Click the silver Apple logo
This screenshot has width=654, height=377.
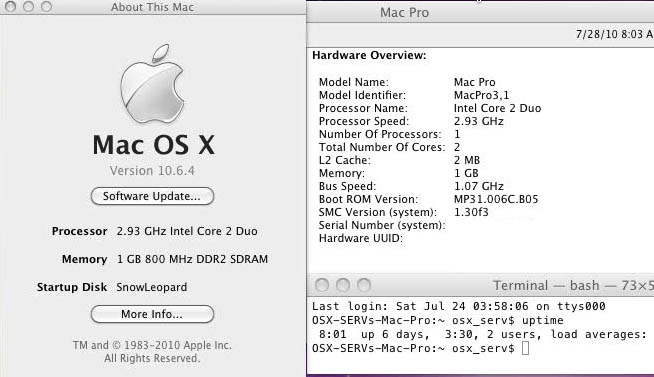tap(152, 83)
